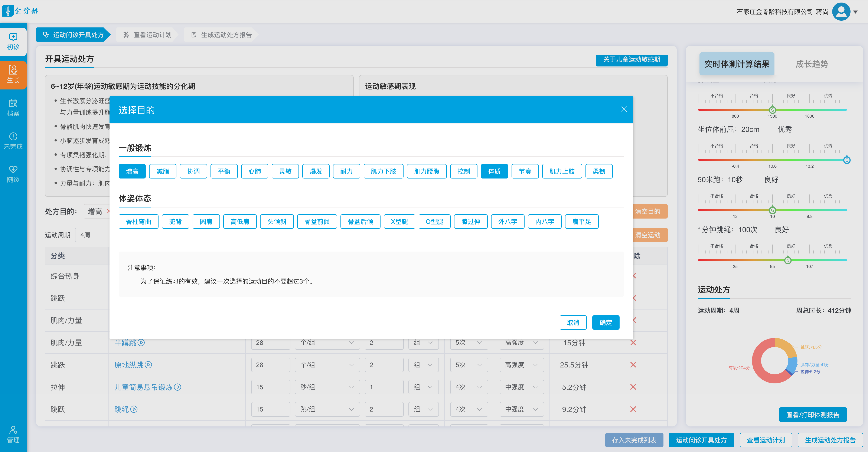Open the 未完成 sidebar section
The width and height of the screenshot is (868, 452).
tap(13, 141)
